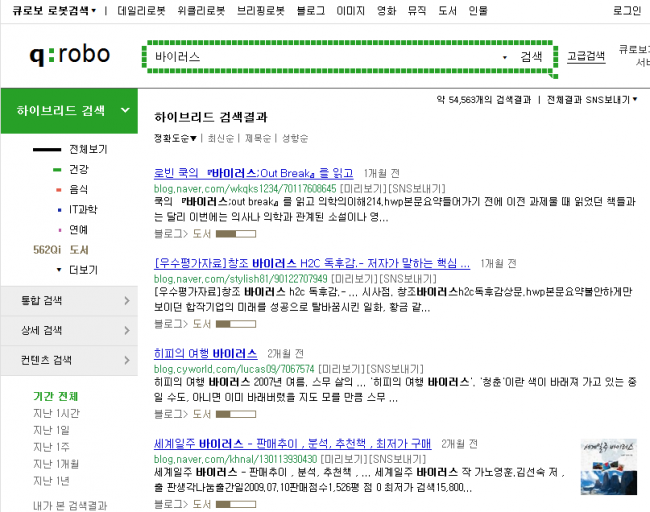
Task: Open the search box suggestion dropdown arrow
Action: pyautogui.click(x=505, y=58)
